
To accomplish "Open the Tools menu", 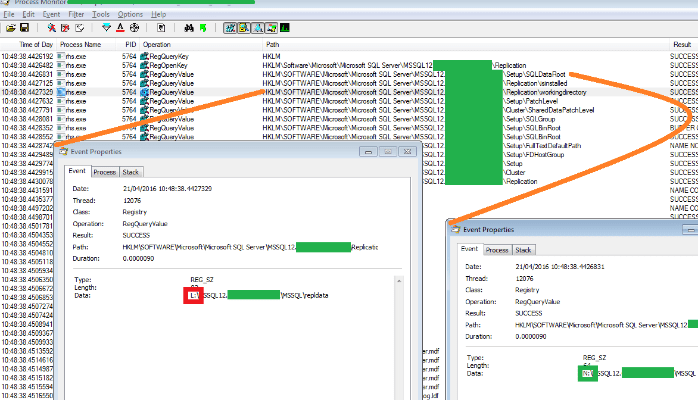I will coord(100,15).
